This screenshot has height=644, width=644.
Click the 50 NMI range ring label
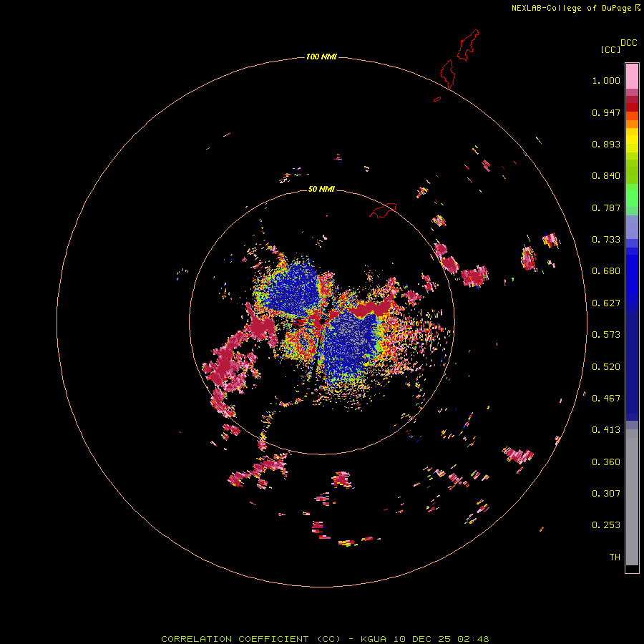pyautogui.click(x=321, y=189)
